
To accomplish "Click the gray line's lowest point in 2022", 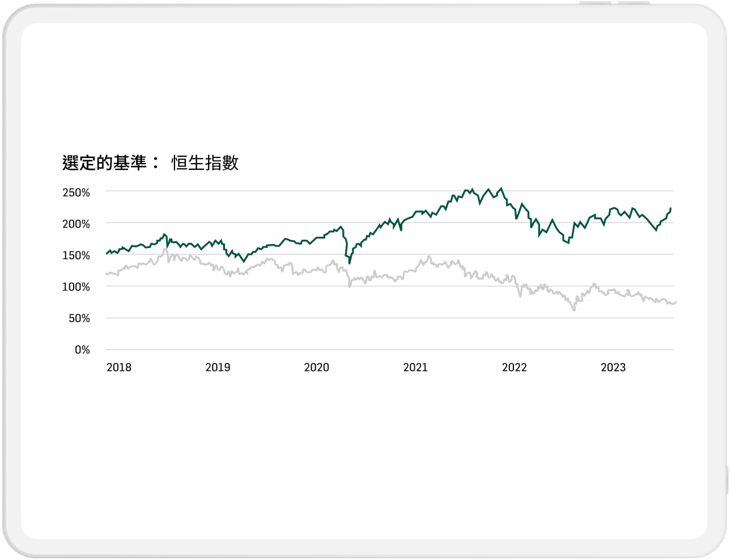I will click(574, 310).
